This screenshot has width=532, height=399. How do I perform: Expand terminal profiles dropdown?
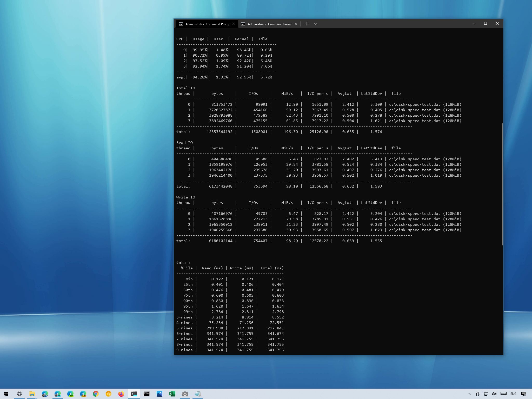pyautogui.click(x=315, y=24)
